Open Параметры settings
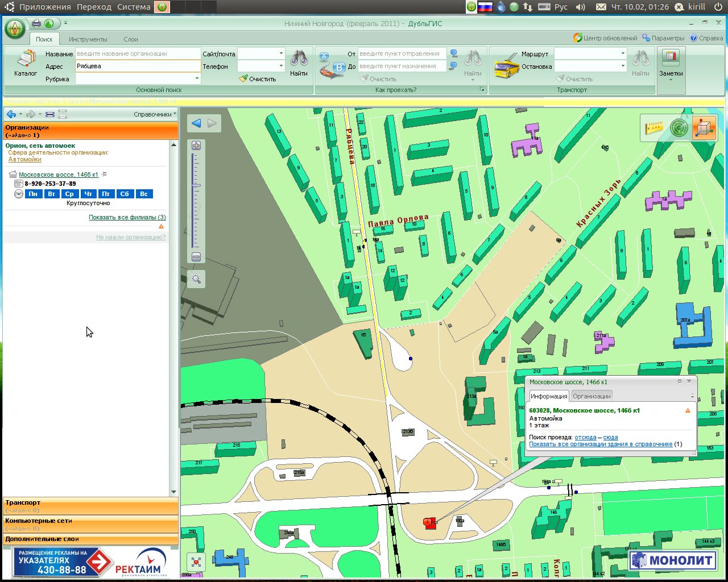The image size is (728, 582). [x=663, y=38]
